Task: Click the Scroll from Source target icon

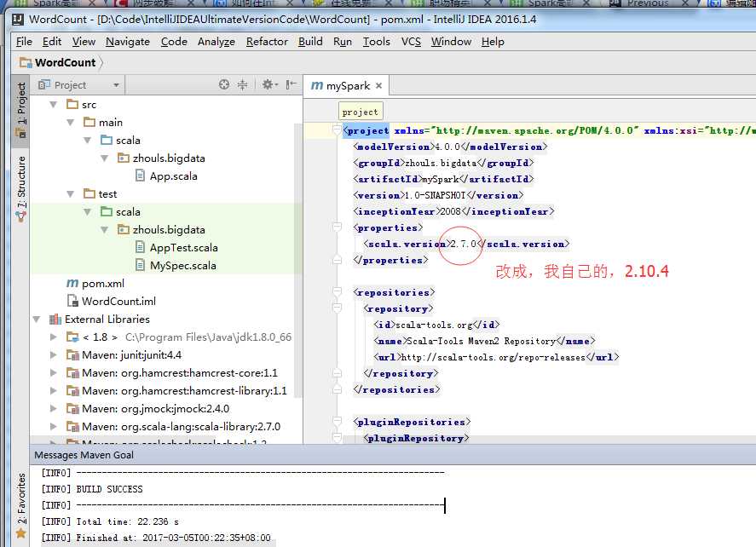Action: point(224,84)
